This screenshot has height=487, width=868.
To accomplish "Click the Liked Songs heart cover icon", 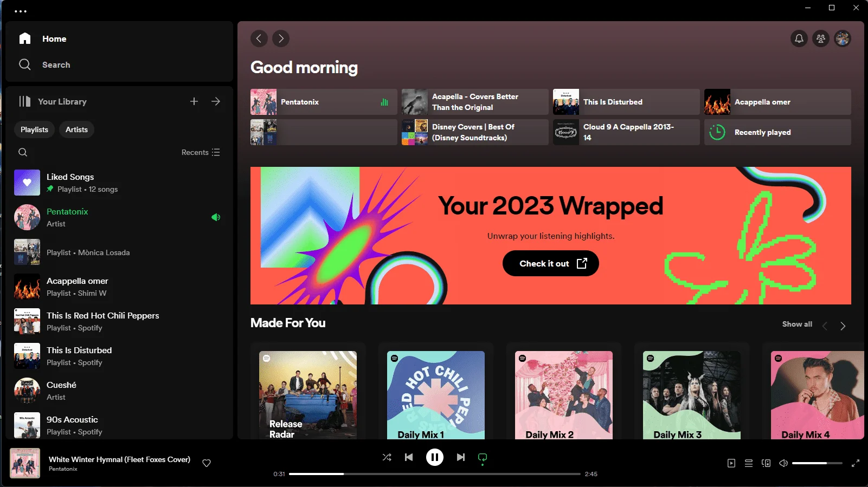I will point(27,183).
